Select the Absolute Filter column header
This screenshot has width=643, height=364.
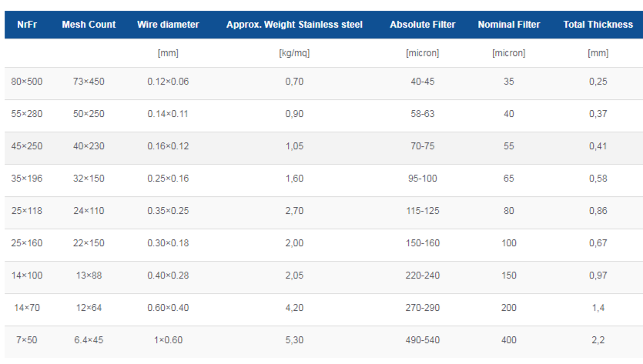tap(423, 25)
